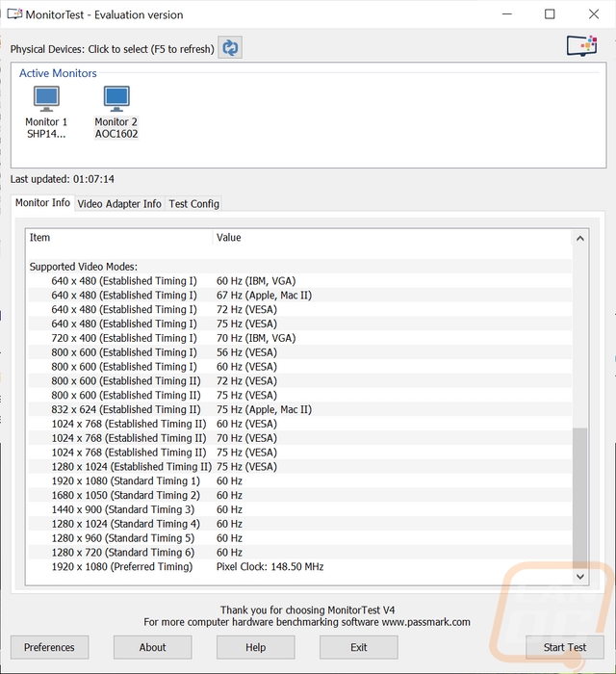The image size is (616, 674).
Task: Select 1920 x 1080 (Standard Timing 1) row
Action: [x=300, y=480]
